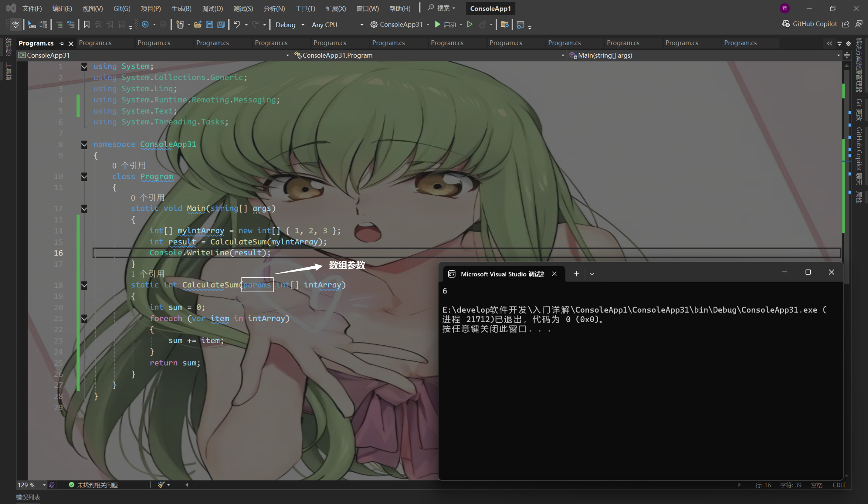Click the 搜索 search box in title bar
Image resolution: width=868 pixels, height=504 pixels.
click(x=442, y=8)
